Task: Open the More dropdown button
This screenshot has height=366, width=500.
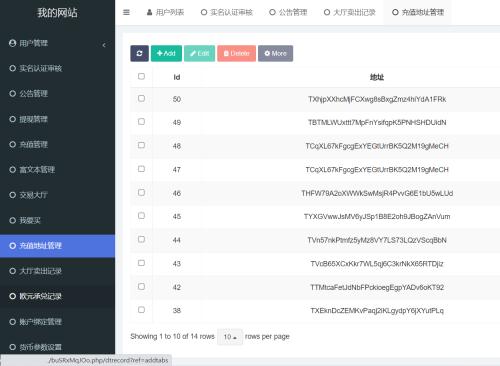Action: pyautogui.click(x=275, y=53)
